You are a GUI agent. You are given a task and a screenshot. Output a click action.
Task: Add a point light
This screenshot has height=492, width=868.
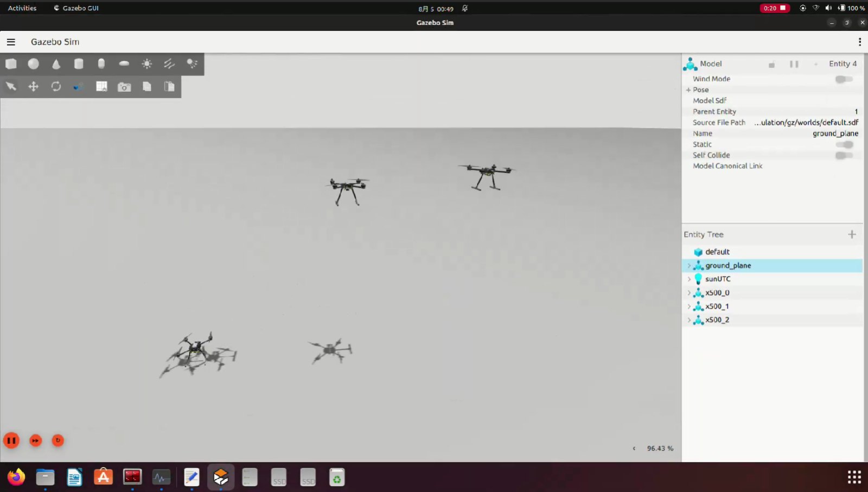click(147, 64)
